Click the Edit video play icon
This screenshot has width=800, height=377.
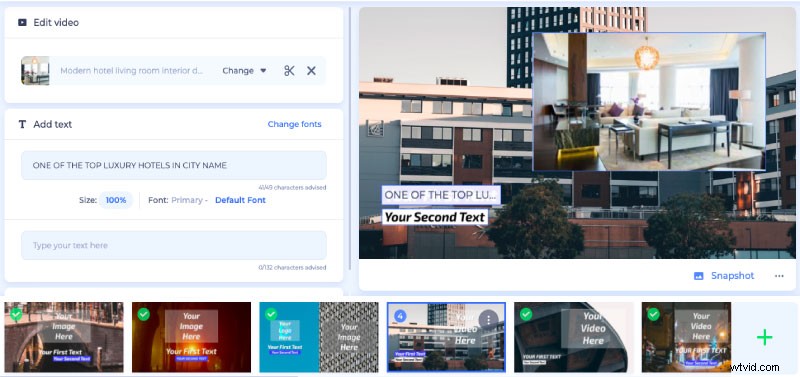(x=22, y=22)
